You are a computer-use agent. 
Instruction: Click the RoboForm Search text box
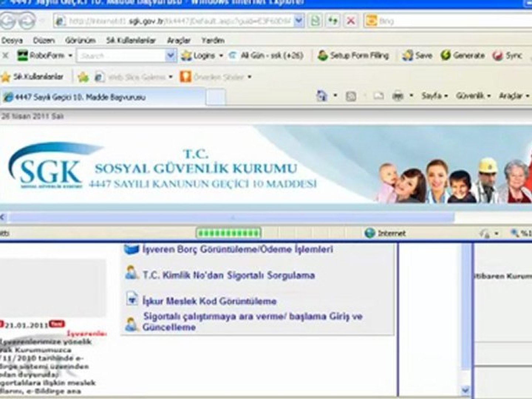(121, 56)
